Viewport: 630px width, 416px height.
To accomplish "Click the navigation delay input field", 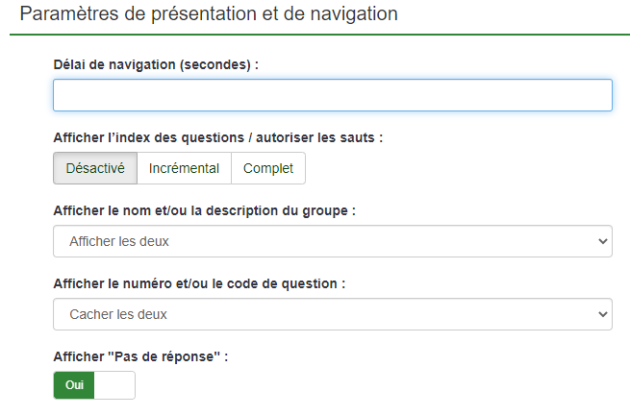I will click(x=333, y=95).
